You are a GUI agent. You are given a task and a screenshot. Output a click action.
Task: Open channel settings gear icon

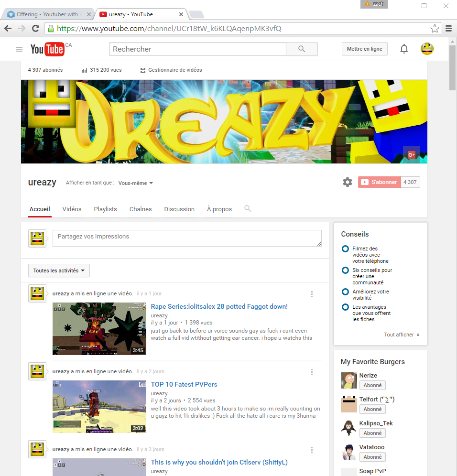click(348, 182)
